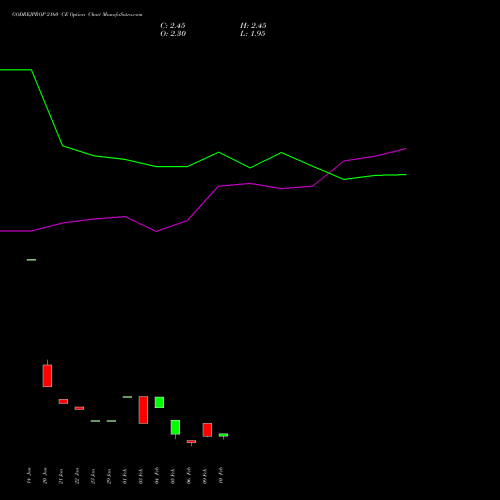Viewport: 500px width, 500px height.
Task: Click the 20 Jan date label
Action: [x=45, y=475]
